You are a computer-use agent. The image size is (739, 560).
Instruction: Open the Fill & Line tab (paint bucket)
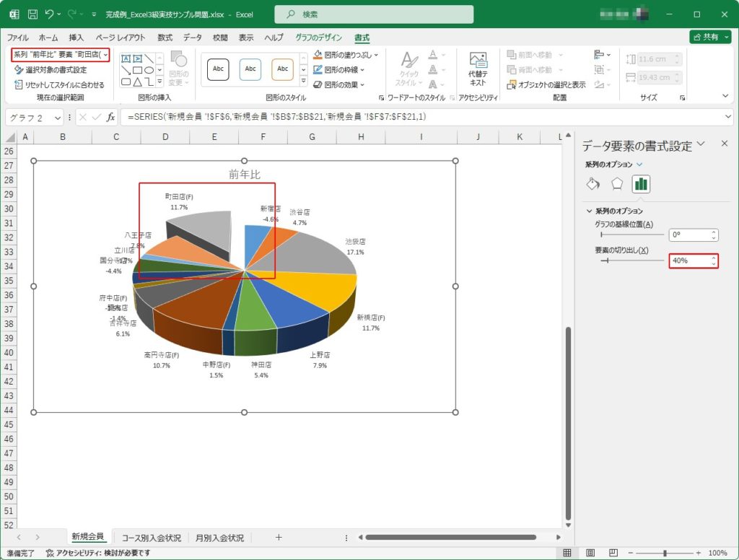pos(592,183)
